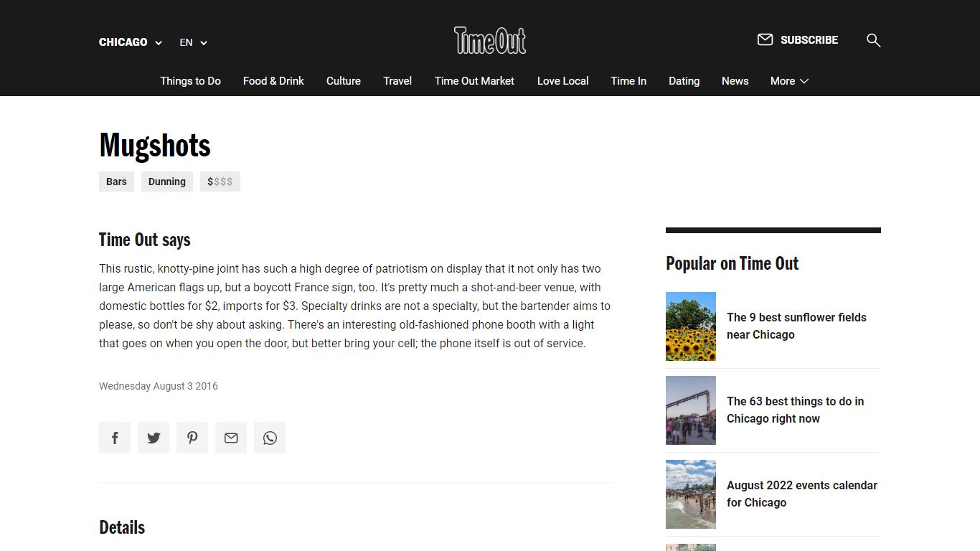Click the price rating tag
This screenshot has width=980, height=551.
(x=220, y=182)
